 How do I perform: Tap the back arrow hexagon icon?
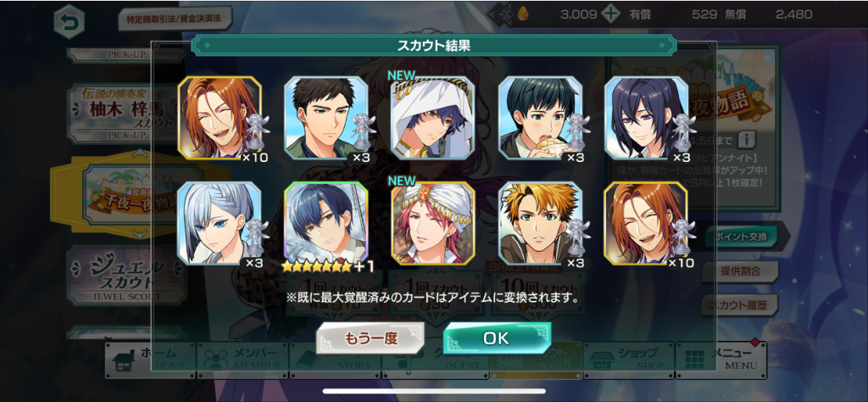70,22
